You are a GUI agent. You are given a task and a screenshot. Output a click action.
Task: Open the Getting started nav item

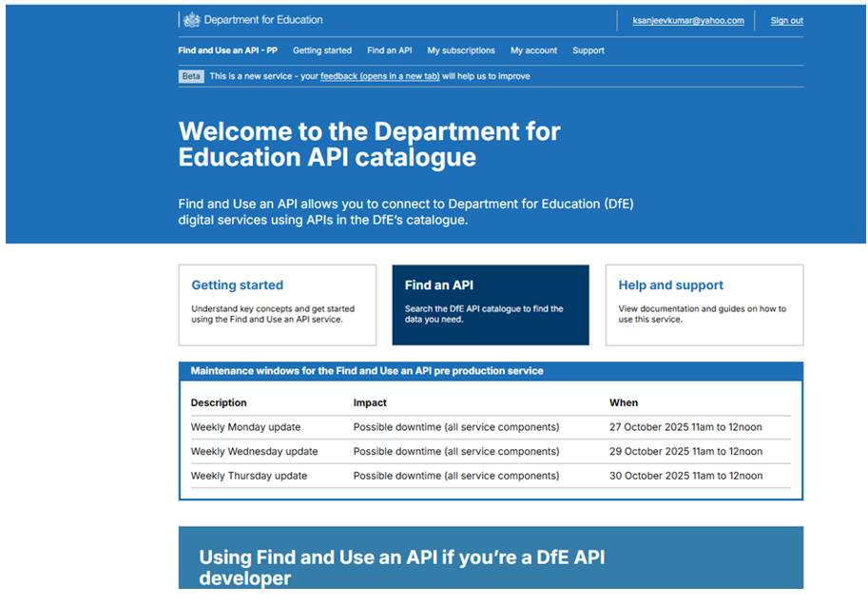coord(322,50)
